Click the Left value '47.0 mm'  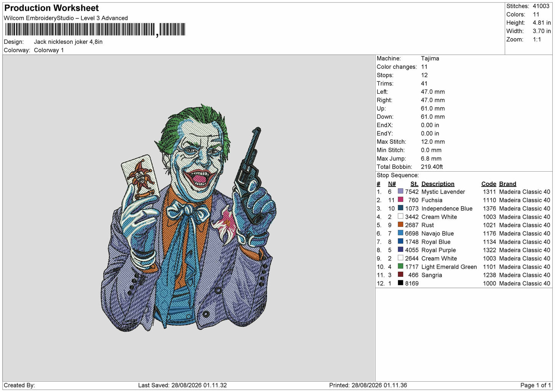pyautogui.click(x=433, y=92)
